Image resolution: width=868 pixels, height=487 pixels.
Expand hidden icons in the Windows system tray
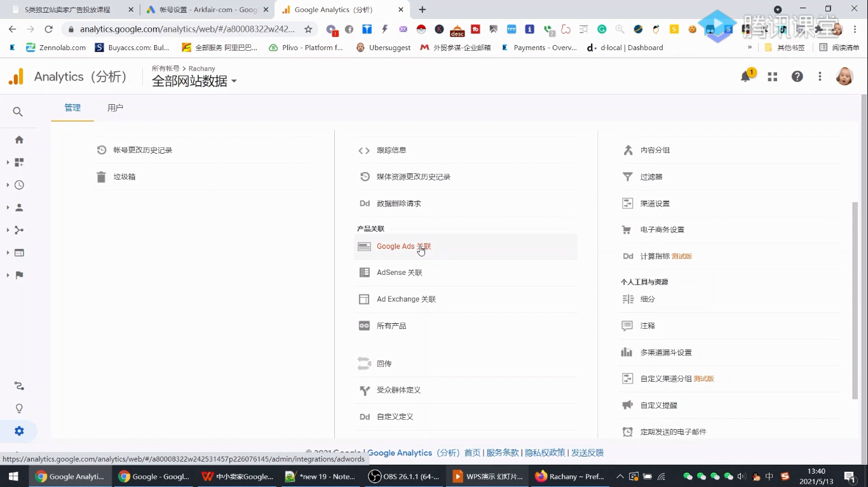[x=620, y=476]
